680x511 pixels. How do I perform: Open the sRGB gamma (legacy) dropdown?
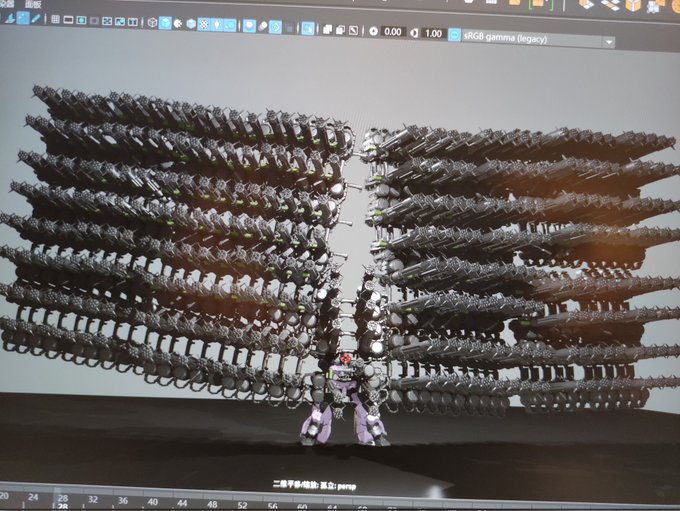point(538,39)
